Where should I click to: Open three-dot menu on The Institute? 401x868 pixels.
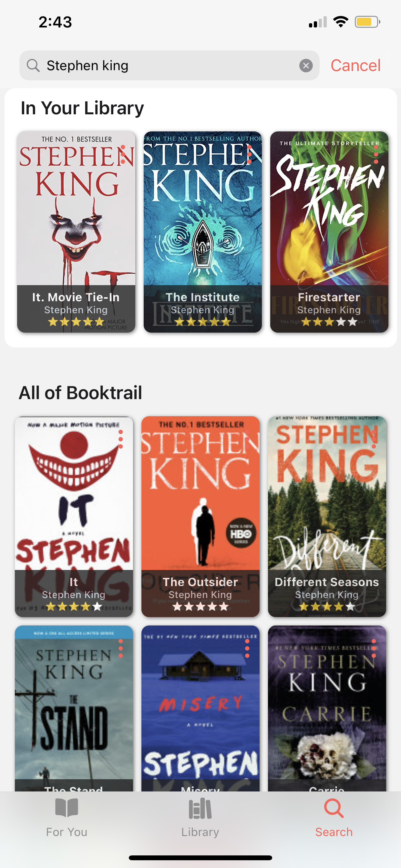coord(249,154)
